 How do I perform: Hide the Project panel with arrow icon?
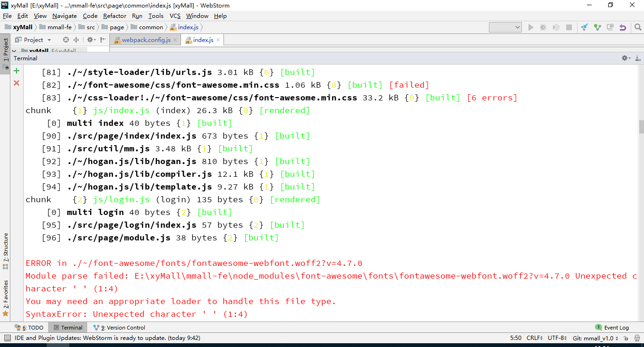pos(103,40)
